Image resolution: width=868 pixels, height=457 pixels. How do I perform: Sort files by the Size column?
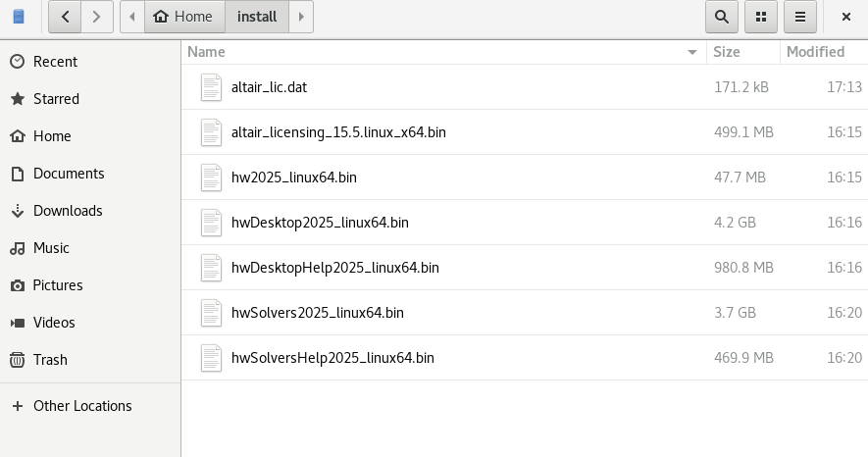coord(741,52)
